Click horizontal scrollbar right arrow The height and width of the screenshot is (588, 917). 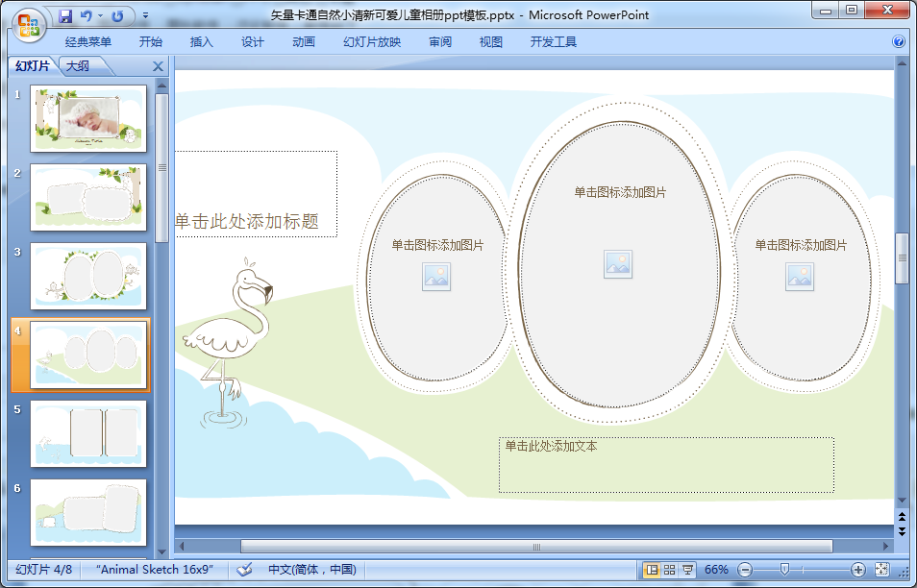(886, 547)
